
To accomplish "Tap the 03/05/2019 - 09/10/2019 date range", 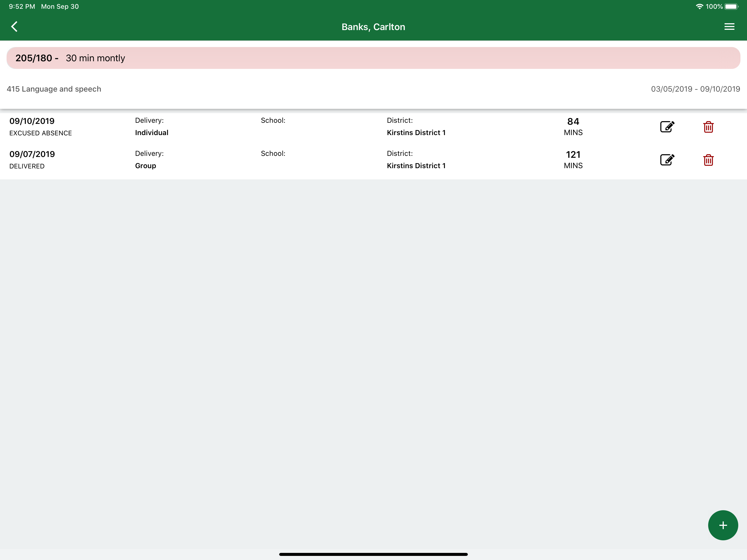I will tap(695, 89).
